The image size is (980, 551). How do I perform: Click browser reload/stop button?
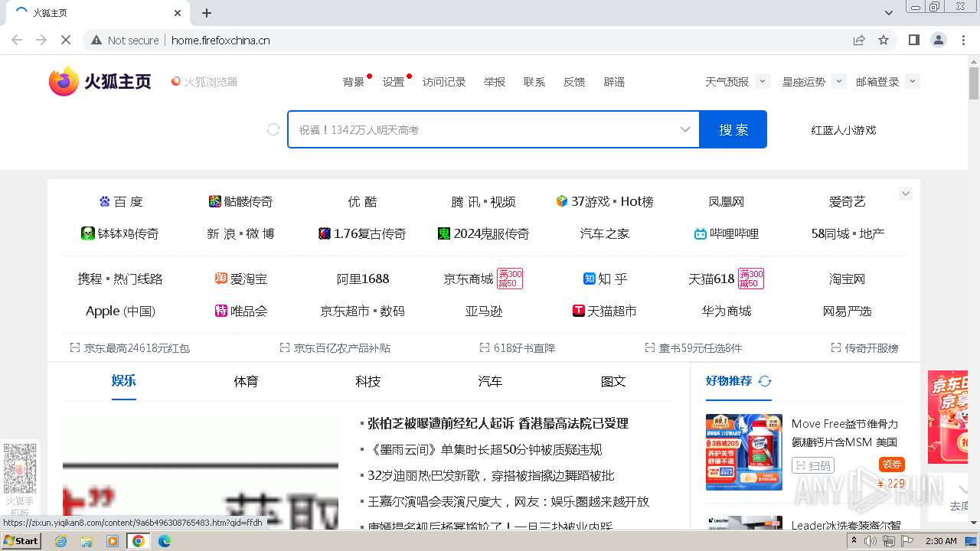click(x=66, y=40)
